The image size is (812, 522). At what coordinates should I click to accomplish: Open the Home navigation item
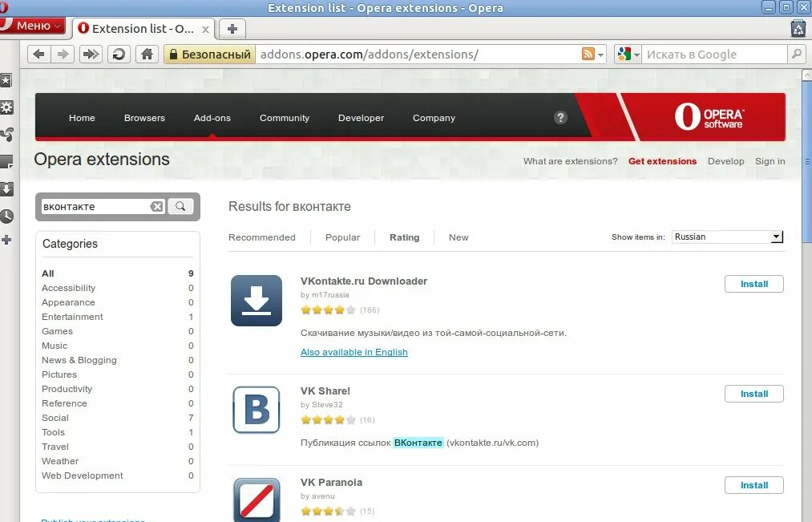point(82,118)
